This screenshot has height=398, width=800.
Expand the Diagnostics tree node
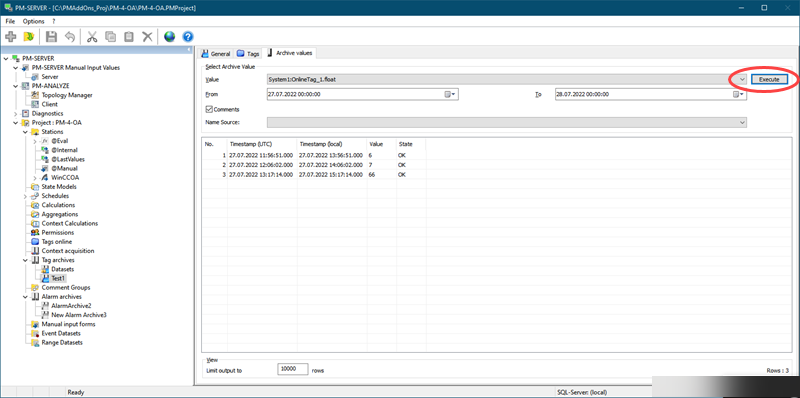coord(17,113)
